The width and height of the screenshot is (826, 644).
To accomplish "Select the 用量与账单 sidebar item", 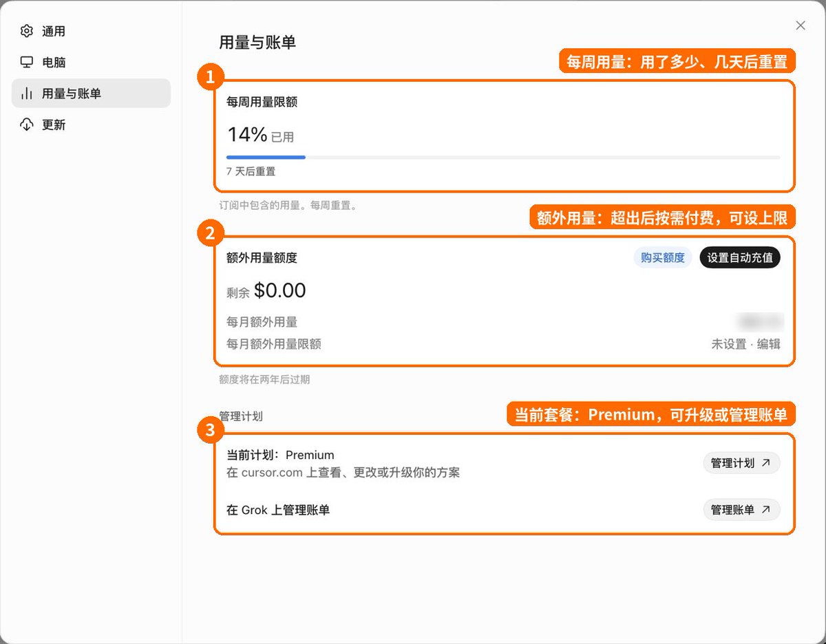I will click(91, 93).
